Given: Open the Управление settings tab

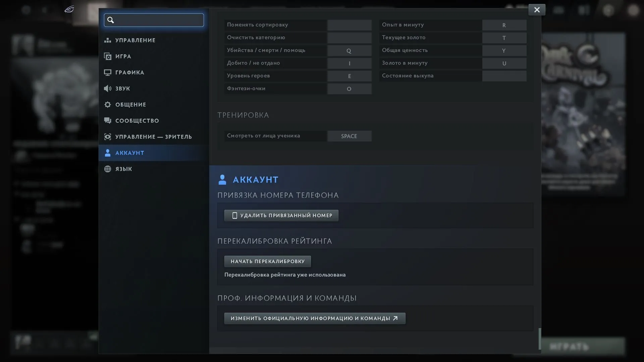Looking at the screenshot, I should (154, 40).
